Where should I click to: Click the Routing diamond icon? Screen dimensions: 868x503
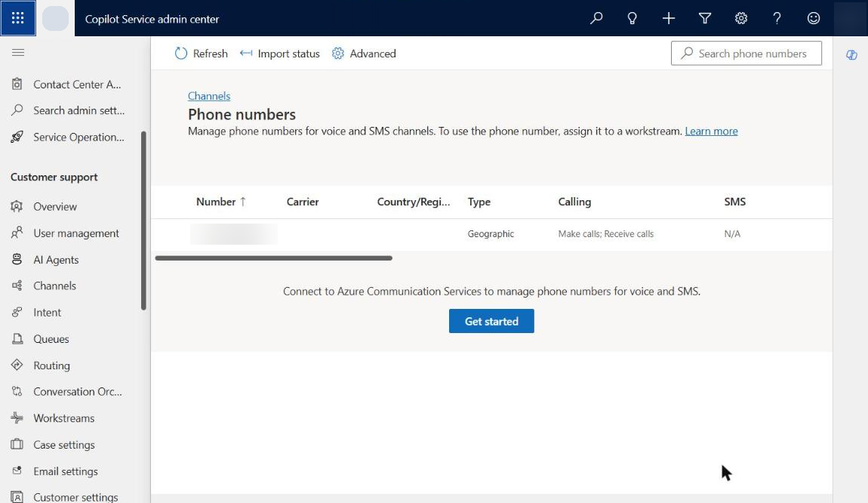tap(17, 365)
